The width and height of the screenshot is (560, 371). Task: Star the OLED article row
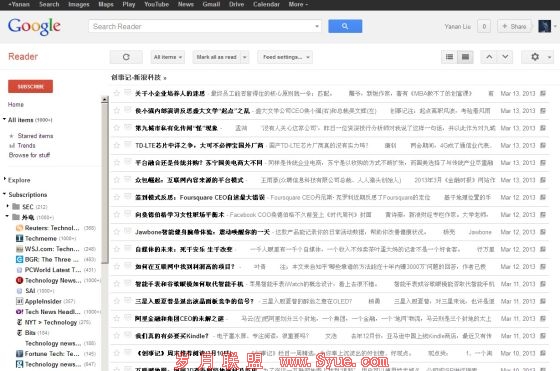point(116,301)
